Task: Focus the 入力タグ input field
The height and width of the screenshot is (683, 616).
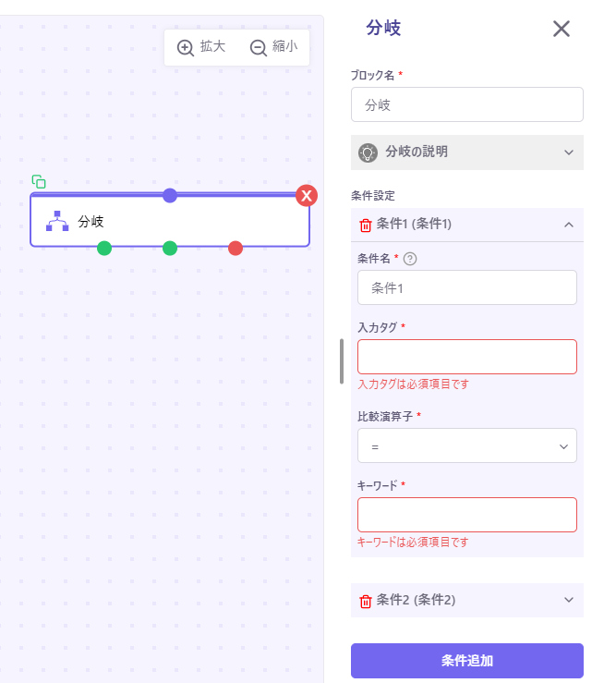Action: point(466,357)
